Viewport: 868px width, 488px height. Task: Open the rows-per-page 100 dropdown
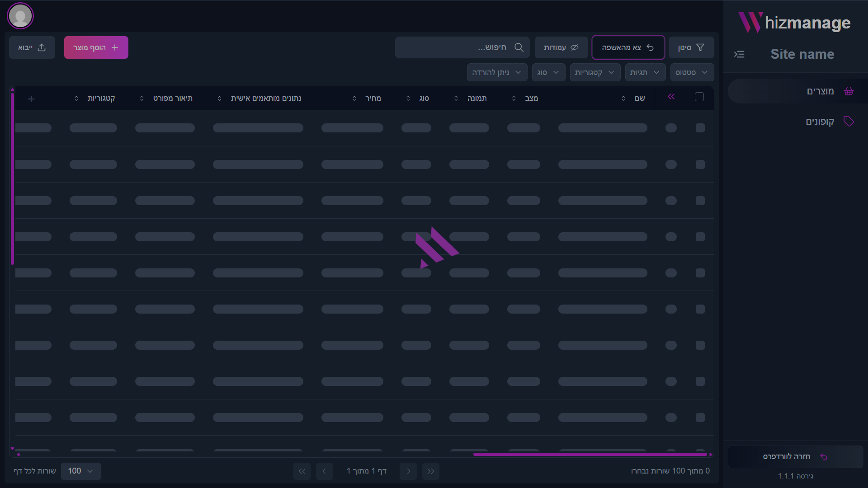click(81, 471)
